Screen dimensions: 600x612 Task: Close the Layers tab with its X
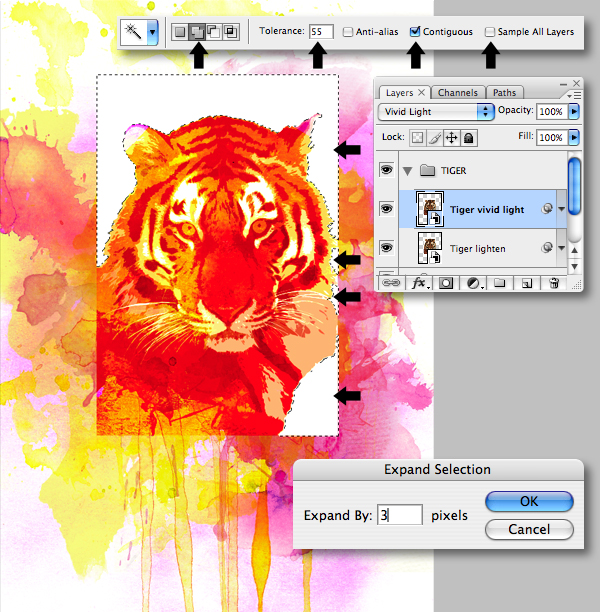click(422, 93)
